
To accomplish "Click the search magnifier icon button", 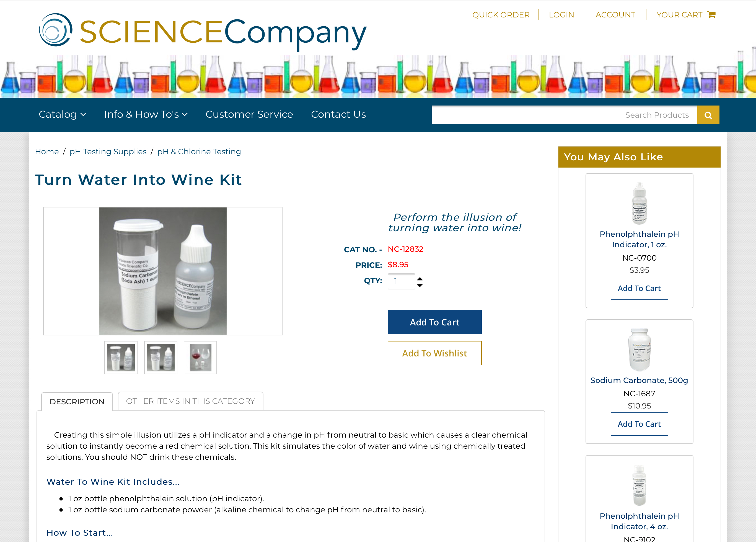I will [x=708, y=115].
